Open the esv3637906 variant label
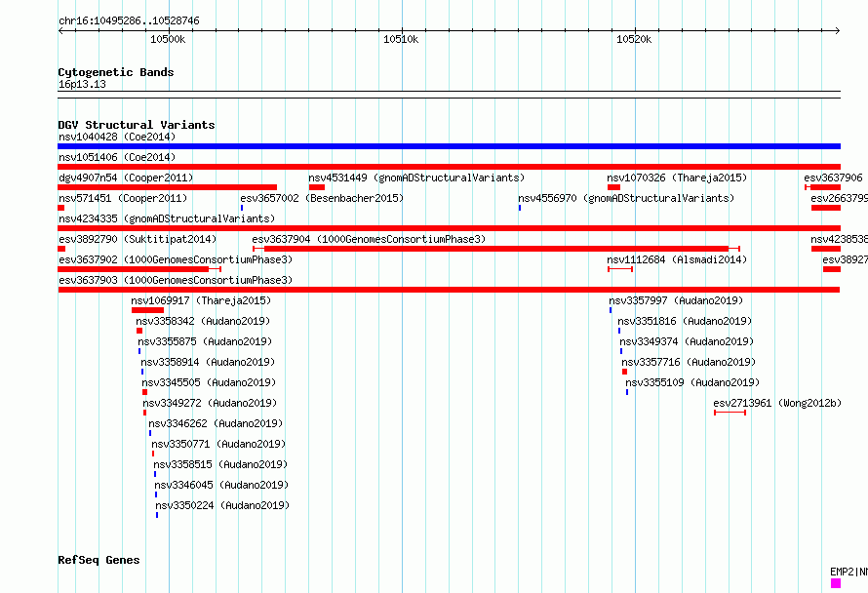Viewport: 868px width, 593px height. point(833,178)
